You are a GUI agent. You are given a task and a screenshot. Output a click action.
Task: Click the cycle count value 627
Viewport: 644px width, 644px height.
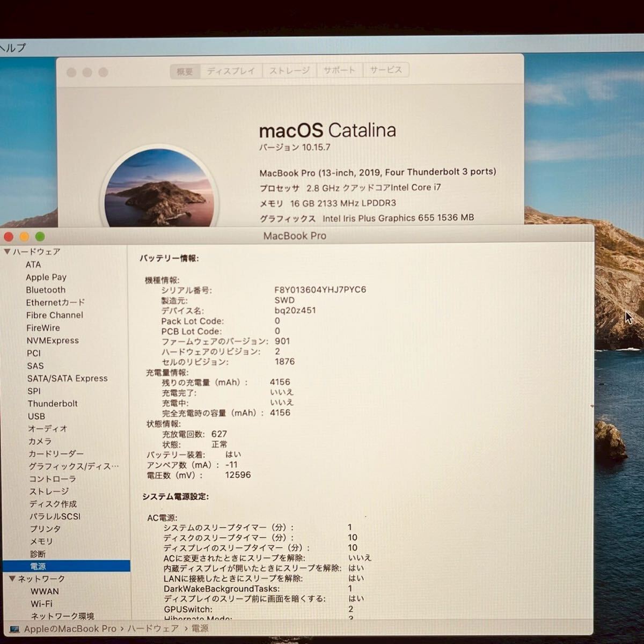219,434
